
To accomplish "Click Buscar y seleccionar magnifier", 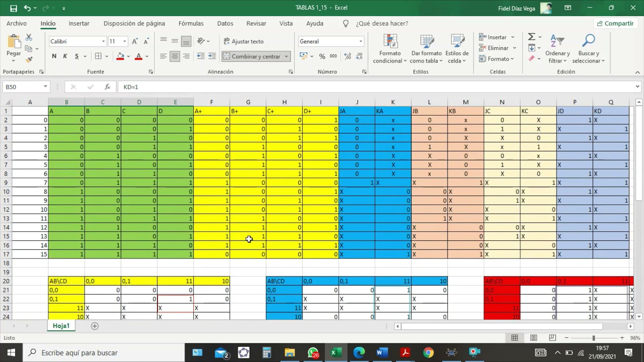I will tap(588, 49).
